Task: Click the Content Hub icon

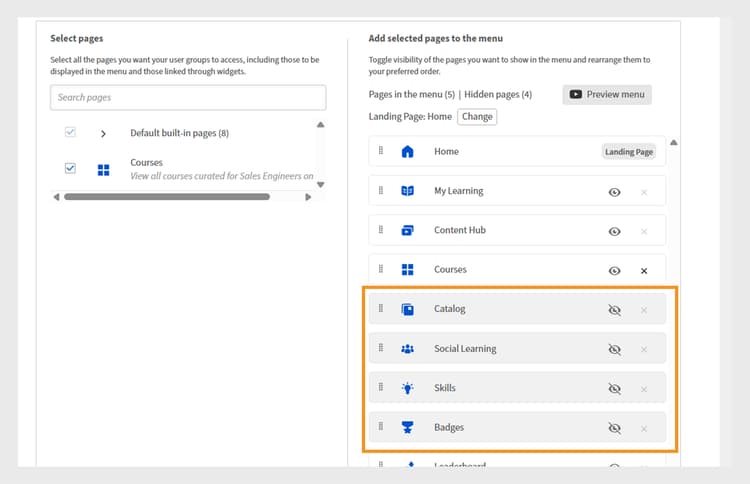Action: click(407, 230)
